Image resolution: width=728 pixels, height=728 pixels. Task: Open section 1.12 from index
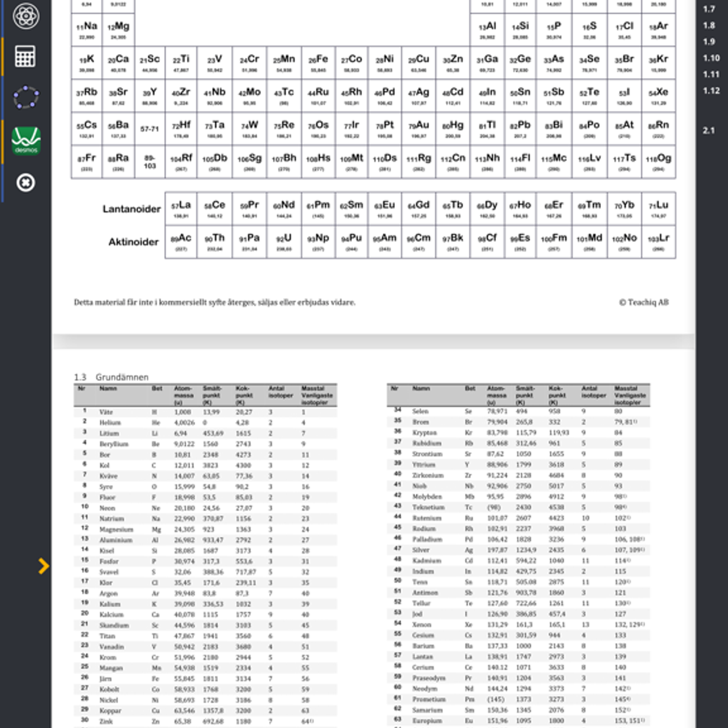coord(711,91)
